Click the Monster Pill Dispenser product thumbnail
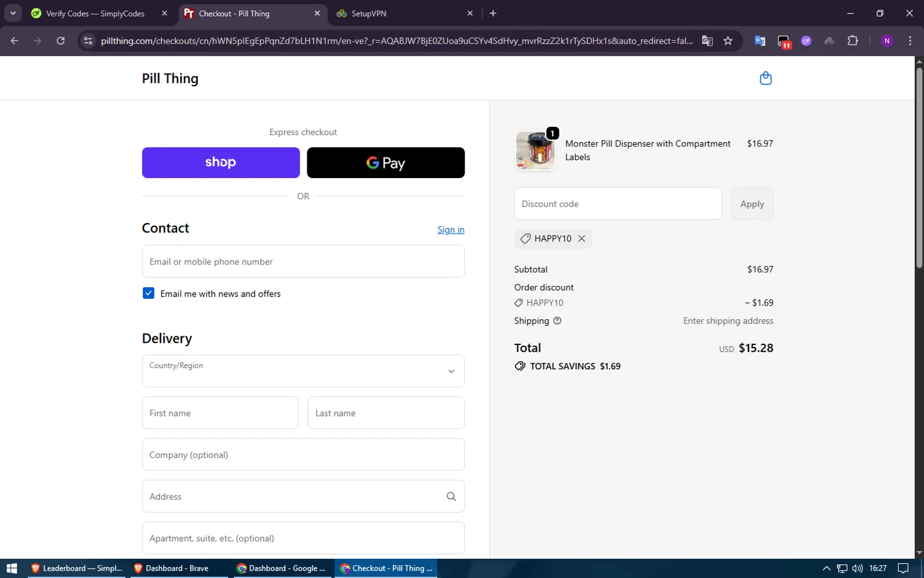 (535, 150)
